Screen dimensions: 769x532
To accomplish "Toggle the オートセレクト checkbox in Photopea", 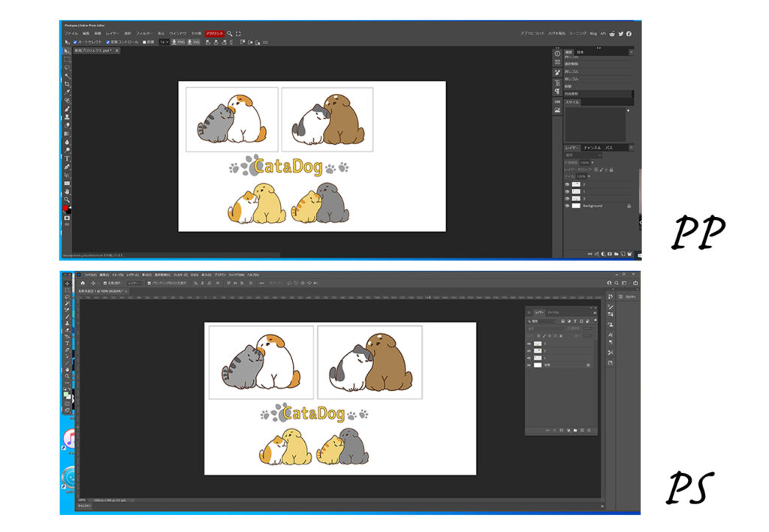I will [76, 42].
